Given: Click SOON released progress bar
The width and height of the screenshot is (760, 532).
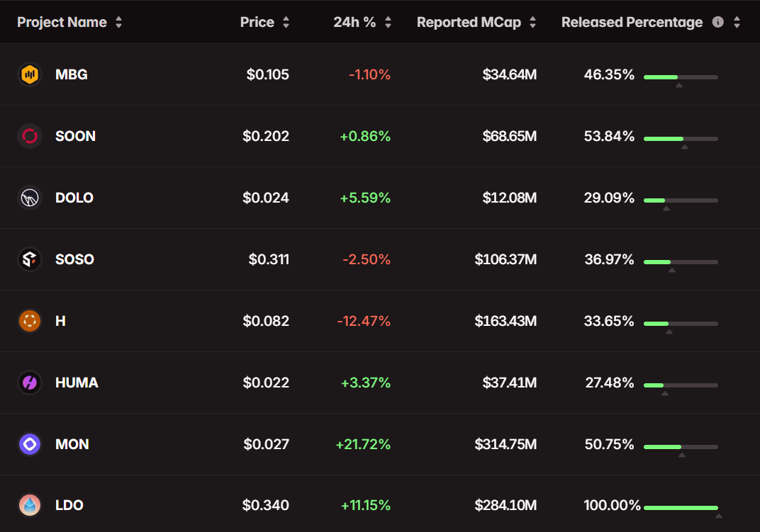Looking at the screenshot, I should click(681, 139).
